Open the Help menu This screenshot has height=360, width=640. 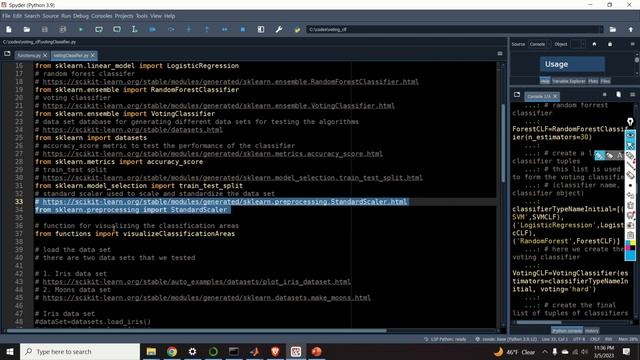[x=170, y=16]
